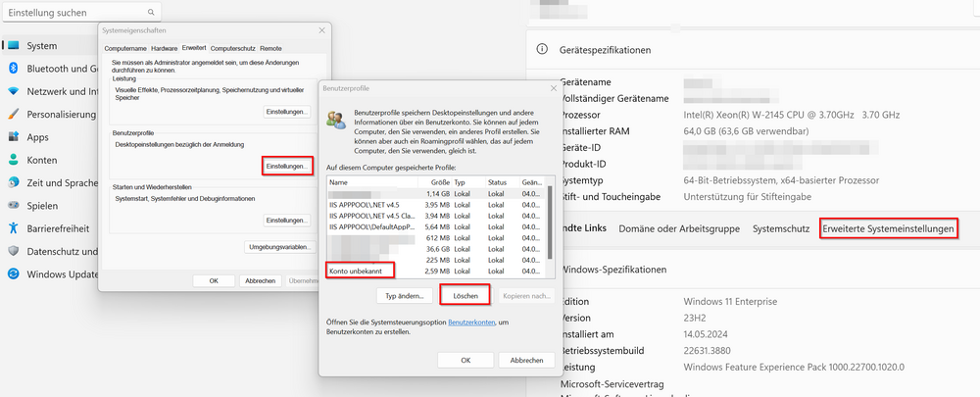Screen dimensions: 980x397
Task: Open the Benutzerkonten link
Action: [469, 321]
